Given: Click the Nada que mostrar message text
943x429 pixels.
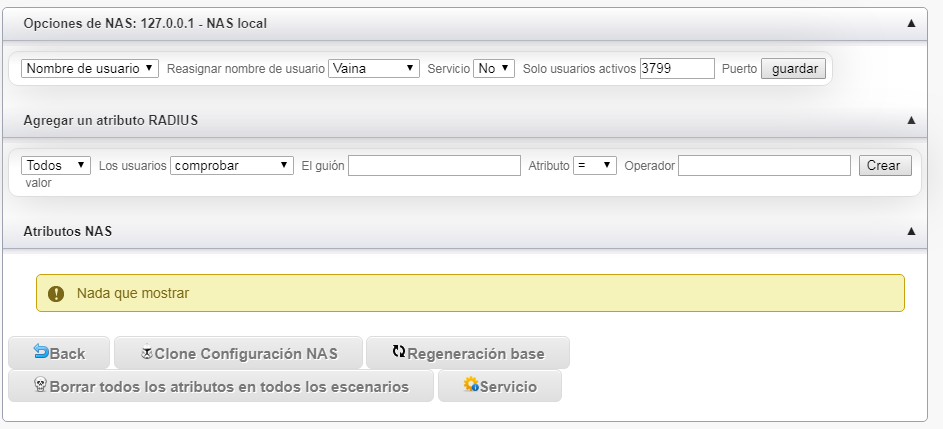Looking at the screenshot, I should [x=133, y=294].
